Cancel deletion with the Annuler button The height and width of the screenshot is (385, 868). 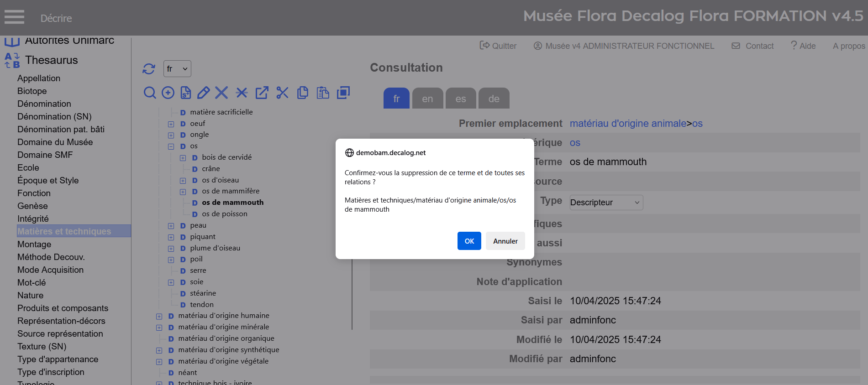point(505,241)
